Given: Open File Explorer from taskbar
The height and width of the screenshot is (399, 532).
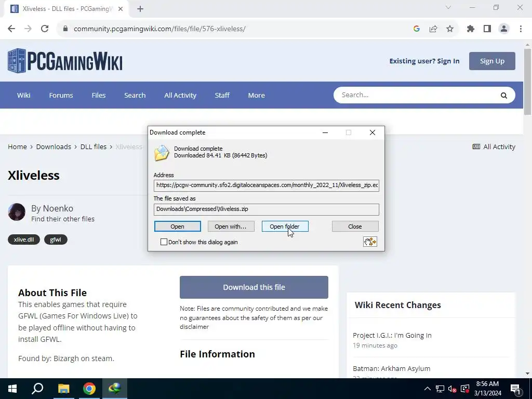Looking at the screenshot, I should [63, 389].
